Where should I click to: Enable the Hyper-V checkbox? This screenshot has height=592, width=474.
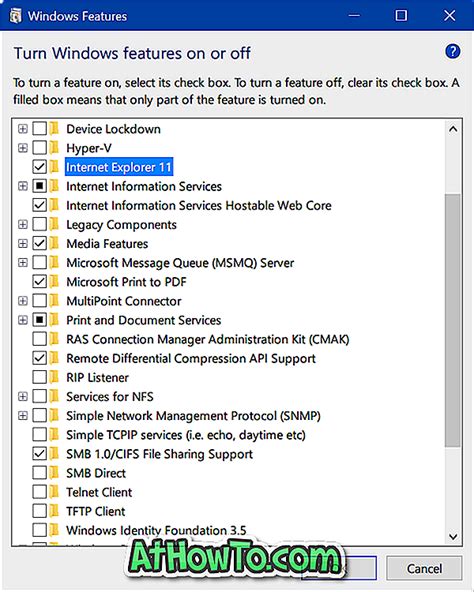tap(40, 148)
